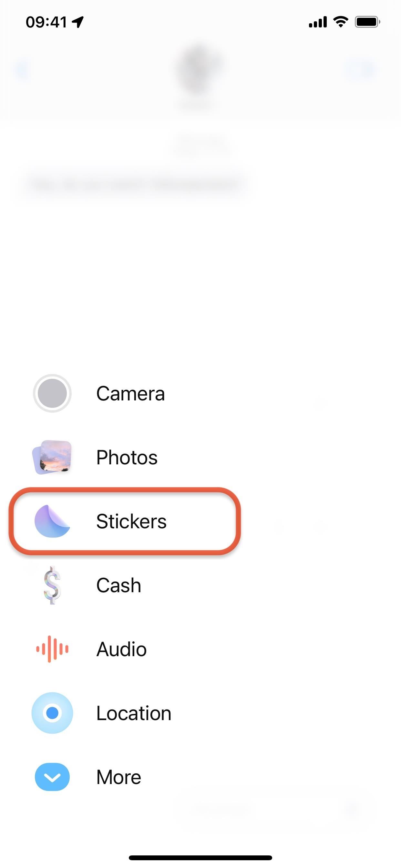Tap the purple Stickers peel icon
Image resolution: width=401 pixels, height=868 pixels.
tap(52, 521)
